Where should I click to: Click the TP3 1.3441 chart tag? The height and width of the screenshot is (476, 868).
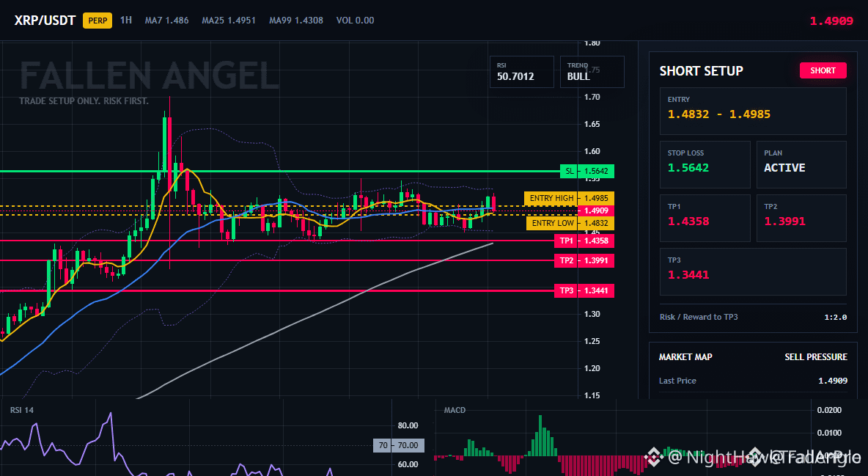(x=584, y=290)
